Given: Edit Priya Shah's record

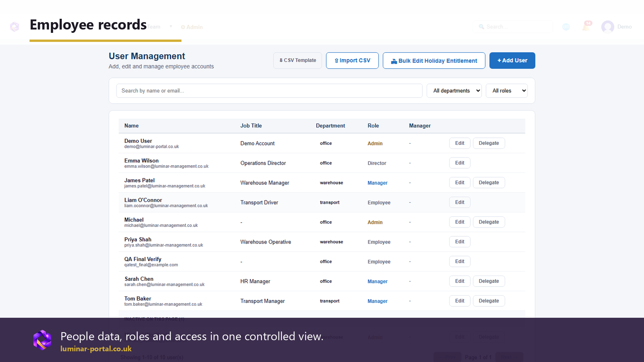Looking at the screenshot, I should (460, 242).
